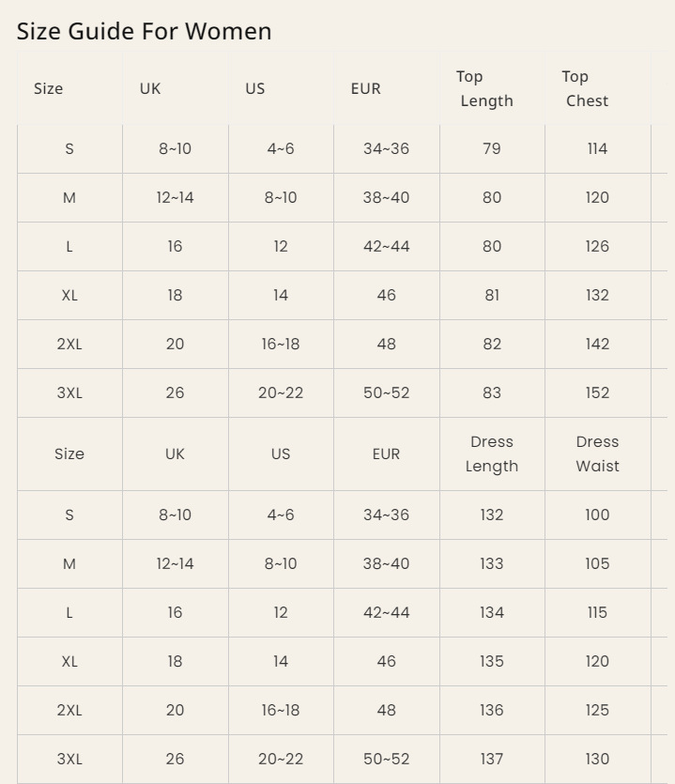
Task: Select the Top Length column header
Action: 485,88
